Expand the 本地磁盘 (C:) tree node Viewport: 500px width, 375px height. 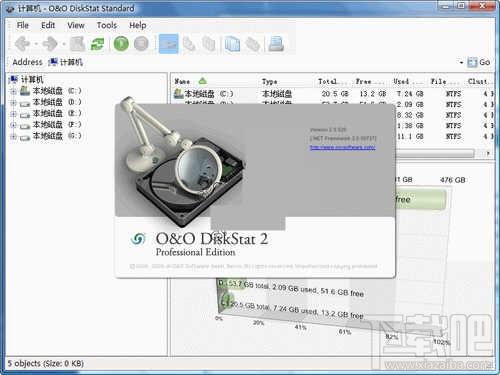(13, 91)
